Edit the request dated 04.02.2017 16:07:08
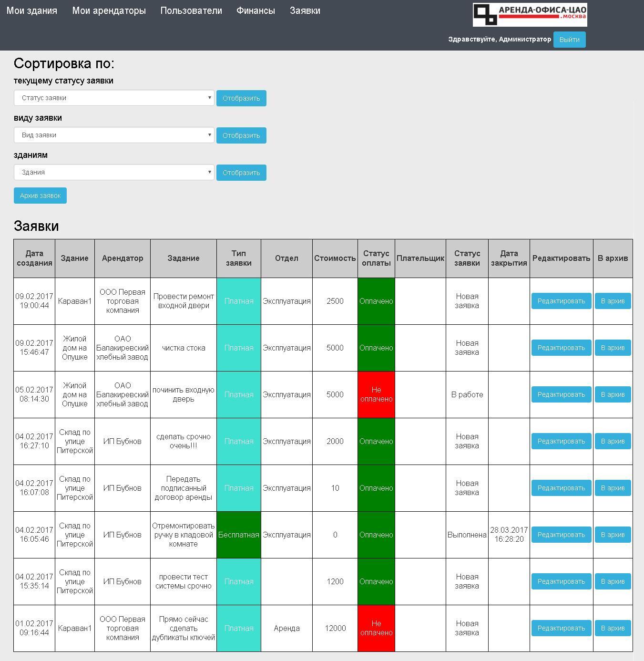This screenshot has width=644, height=661. 561,488
